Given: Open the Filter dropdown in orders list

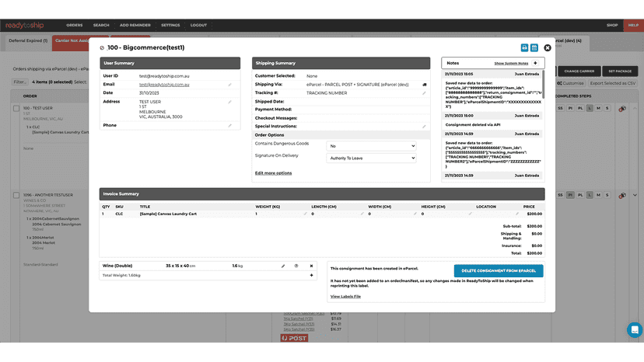Looking at the screenshot, I should (19, 82).
